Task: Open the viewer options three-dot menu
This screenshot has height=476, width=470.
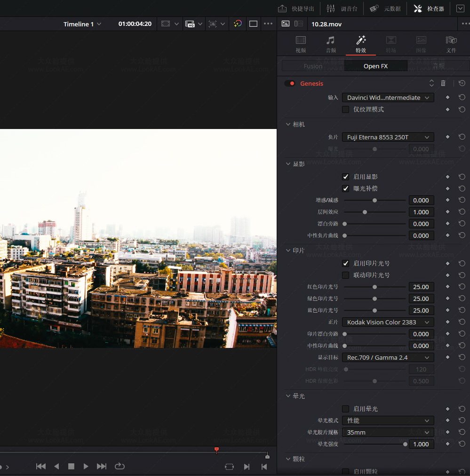Action: click(268, 24)
